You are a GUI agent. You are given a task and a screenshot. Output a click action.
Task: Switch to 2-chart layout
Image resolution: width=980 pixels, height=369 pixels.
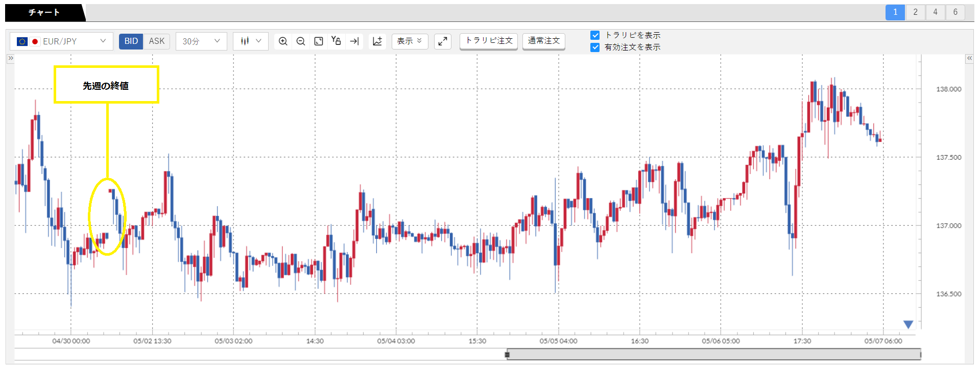915,12
